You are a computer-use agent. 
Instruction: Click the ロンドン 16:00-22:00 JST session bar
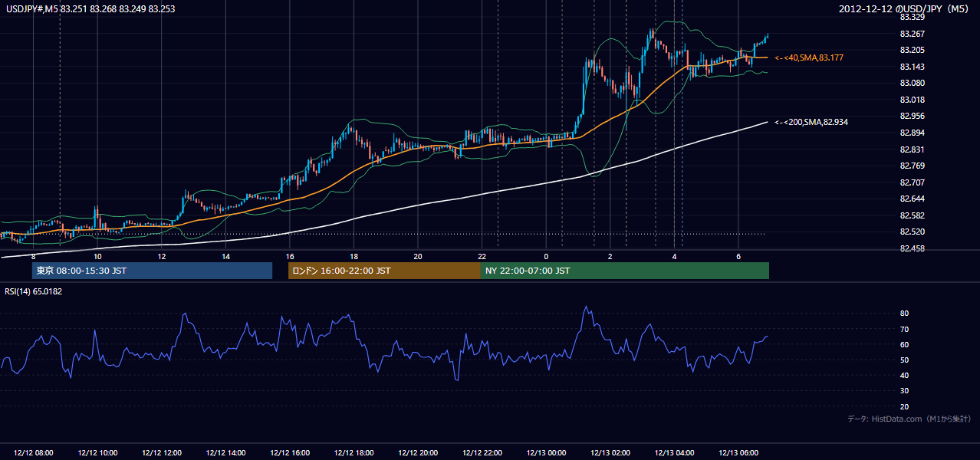[x=384, y=271]
